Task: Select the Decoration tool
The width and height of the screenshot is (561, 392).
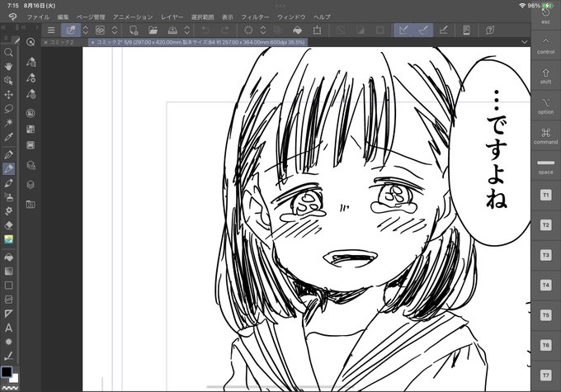Action: pos(8,211)
